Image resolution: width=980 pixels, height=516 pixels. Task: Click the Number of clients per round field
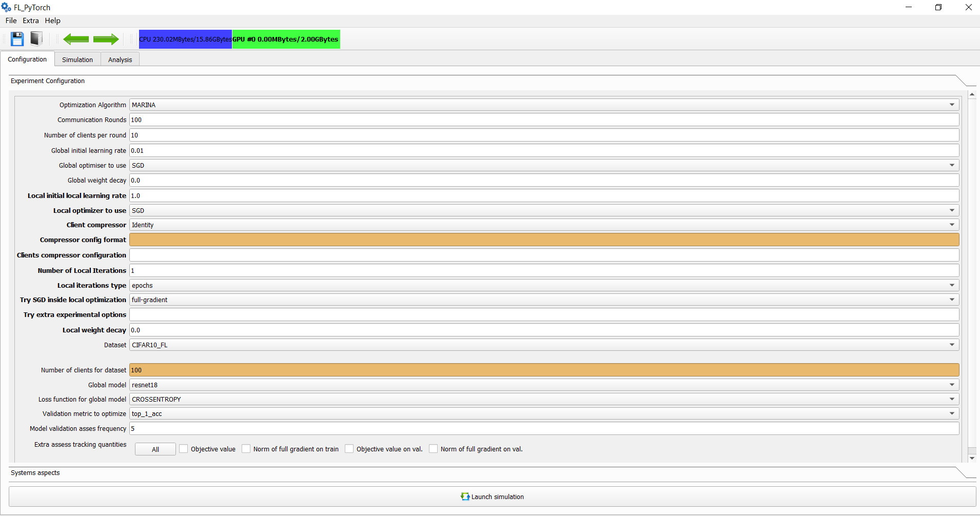point(544,135)
